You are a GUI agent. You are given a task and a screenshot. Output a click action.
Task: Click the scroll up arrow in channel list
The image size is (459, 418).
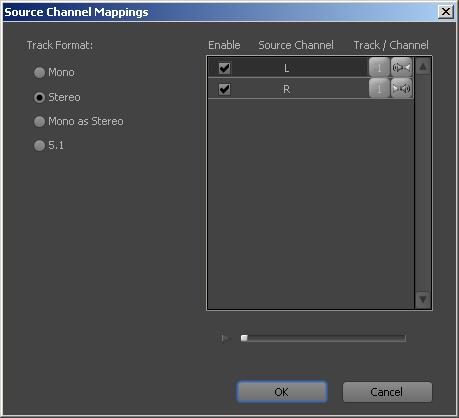click(x=423, y=66)
